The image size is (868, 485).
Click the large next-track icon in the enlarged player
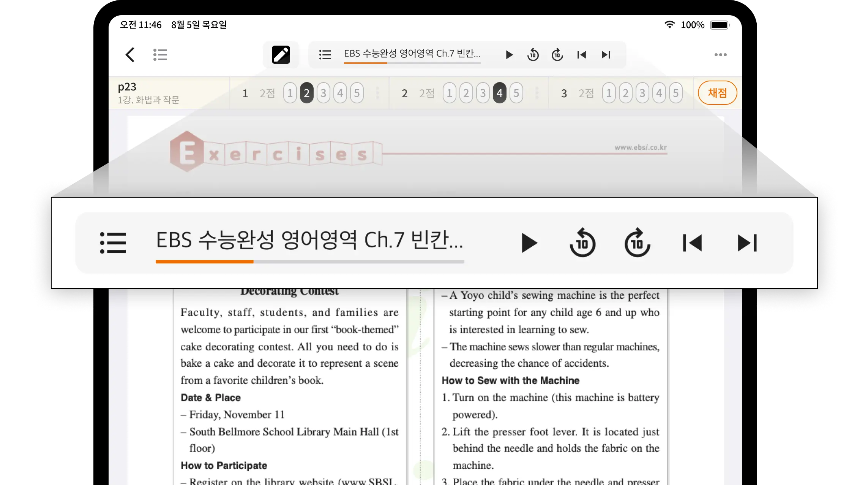[x=747, y=243]
